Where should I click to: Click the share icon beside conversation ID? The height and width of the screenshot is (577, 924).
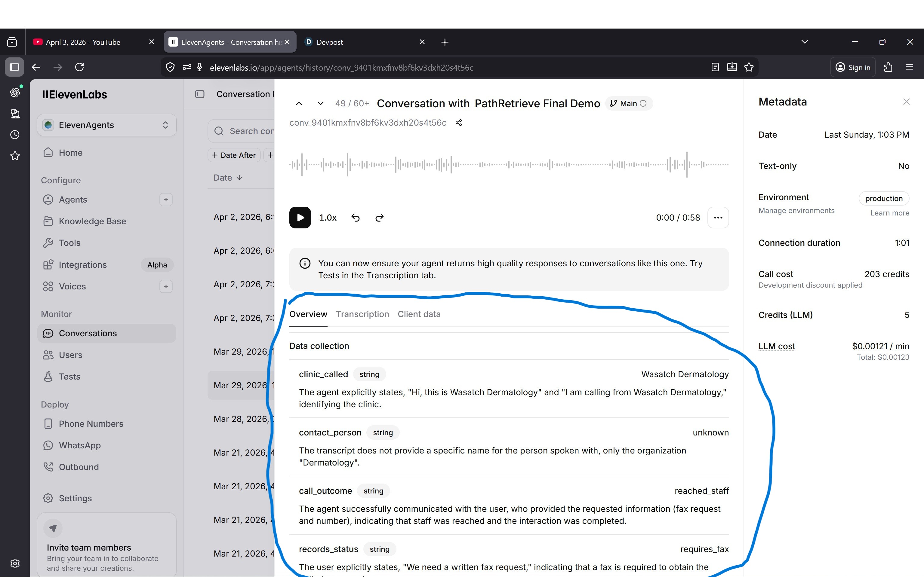point(459,123)
